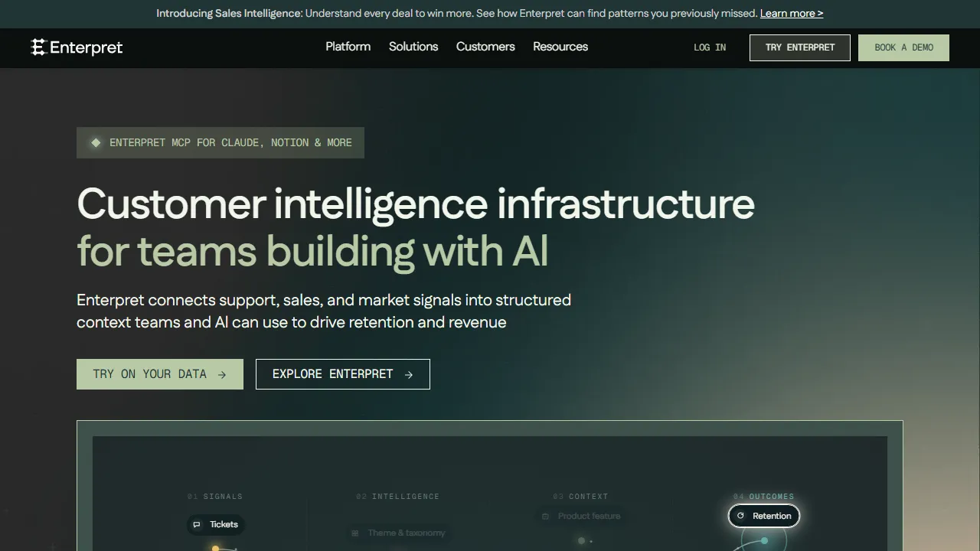Image resolution: width=980 pixels, height=551 pixels.
Task: Open the Customers menu
Action: (485, 47)
